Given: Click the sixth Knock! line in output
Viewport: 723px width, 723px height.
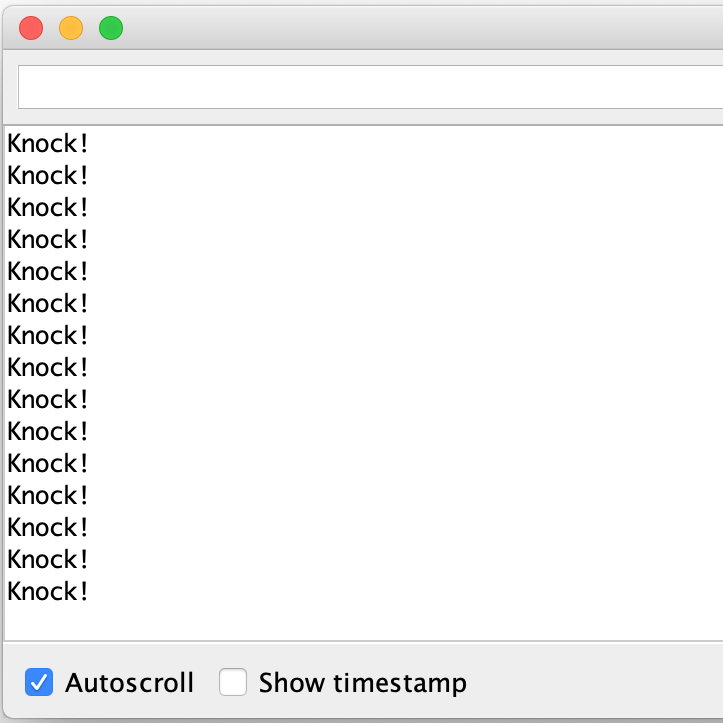Looking at the screenshot, I should click(47, 303).
